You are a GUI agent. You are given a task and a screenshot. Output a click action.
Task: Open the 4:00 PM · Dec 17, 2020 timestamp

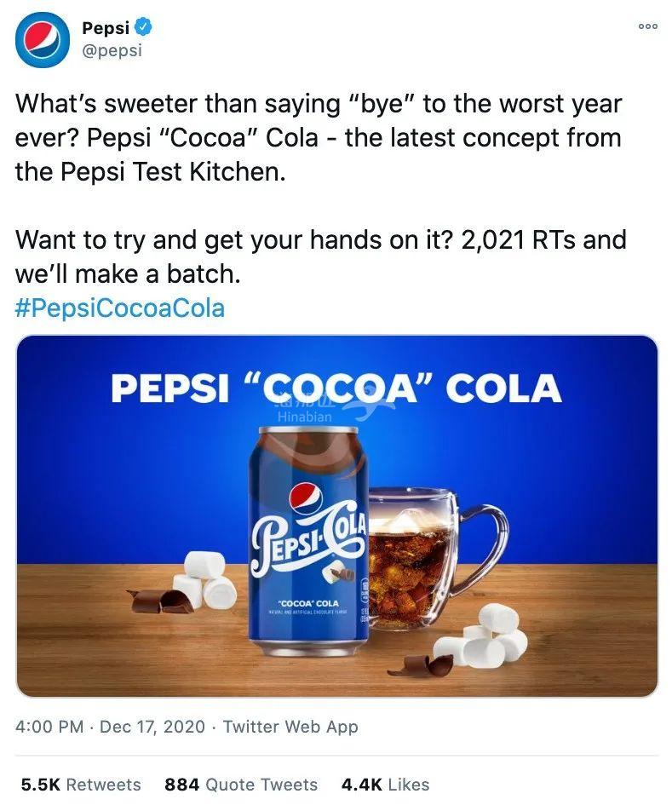coord(111,727)
